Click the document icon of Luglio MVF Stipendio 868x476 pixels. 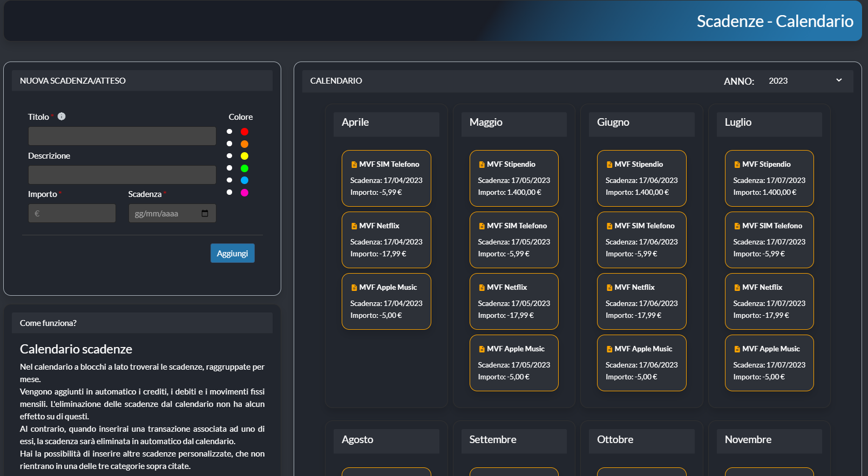click(737, 165)
